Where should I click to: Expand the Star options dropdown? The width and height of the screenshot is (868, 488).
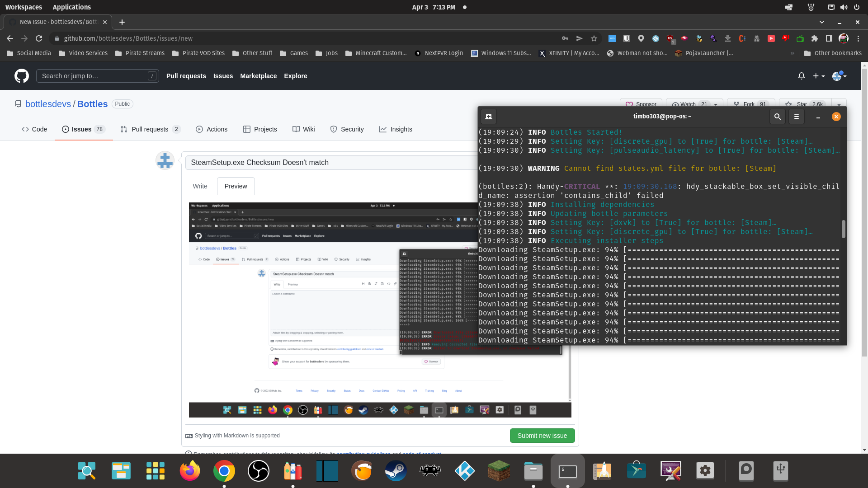(839, 104)
